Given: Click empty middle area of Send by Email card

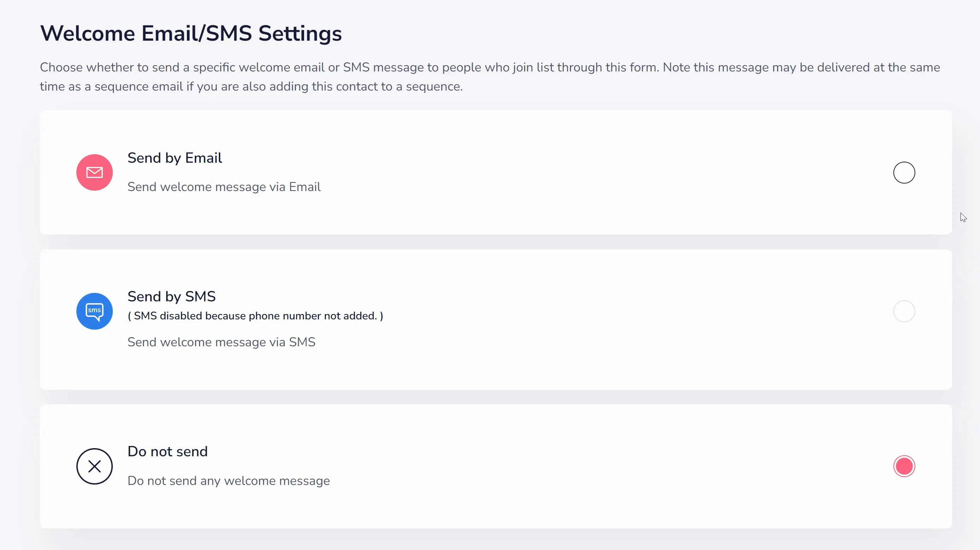Looking at the screenshot, I should pos(571,172).
